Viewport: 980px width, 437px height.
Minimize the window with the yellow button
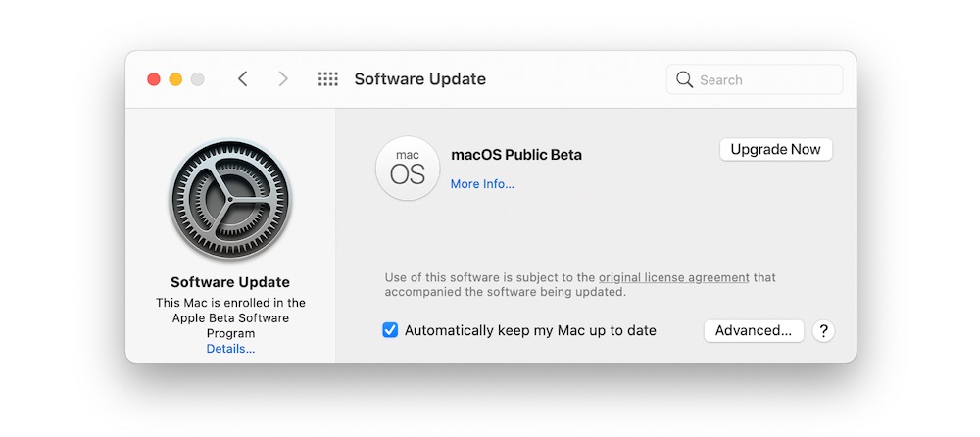[175, 79]
